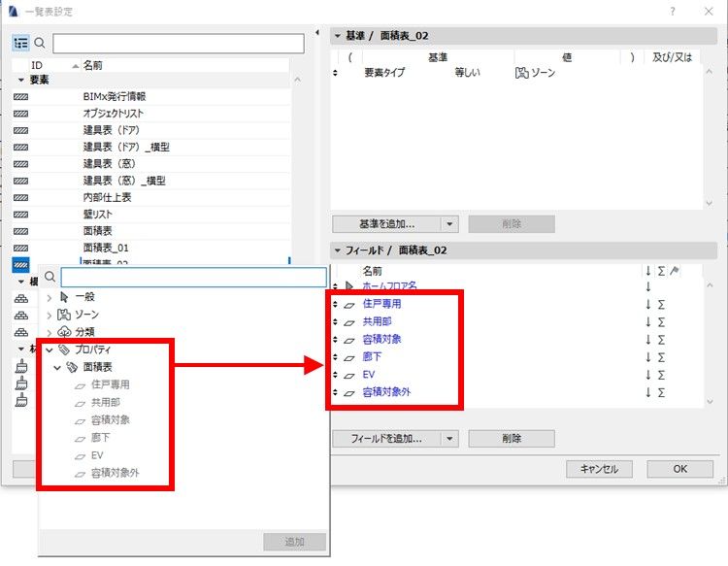The image size is (728, 566).
Task: Select the 廊下 field in fields list
Action: click(372, 356)
